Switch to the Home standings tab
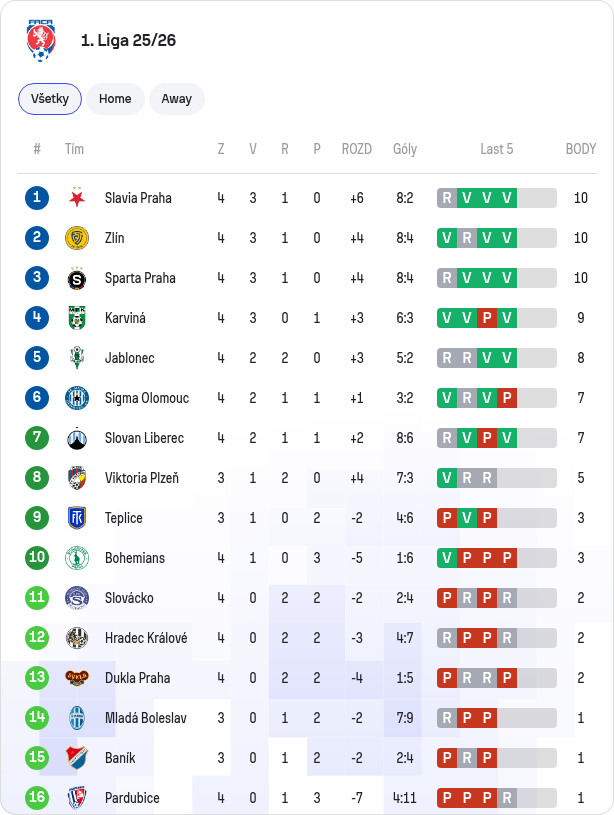Image resolution: width=614 pixels, height=815 pixels. (x=115, y=99)
